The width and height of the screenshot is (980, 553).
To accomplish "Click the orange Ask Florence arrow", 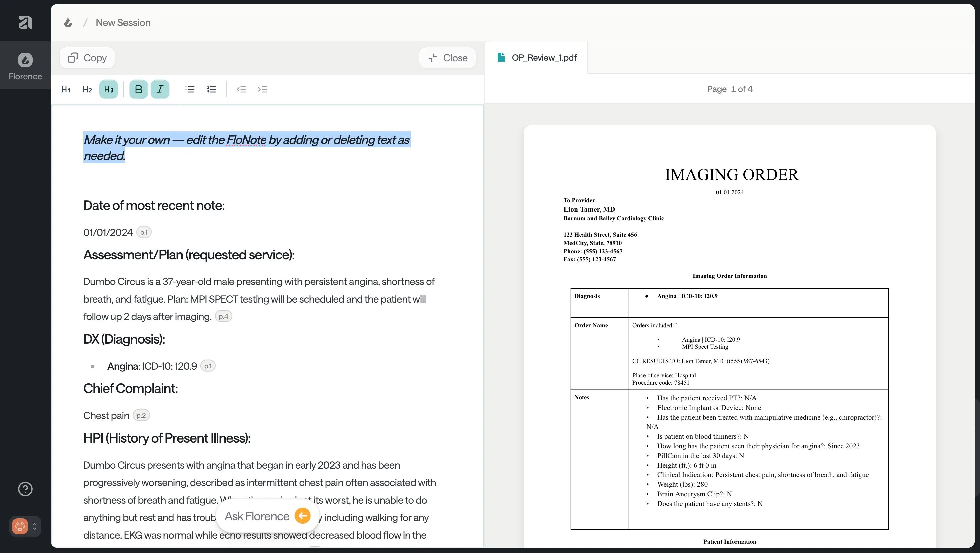I will point(303,516).
